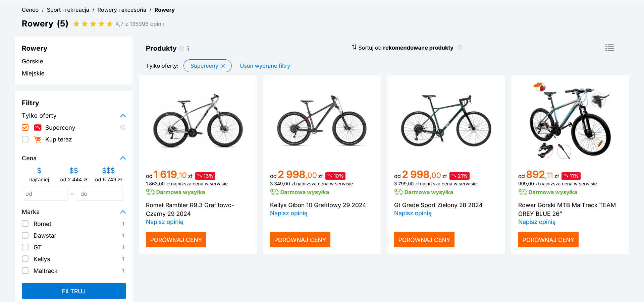This screenshot has width=644, height=302.
Task: Collapse the Tylko oferty filter section
Action: tap(123, 116)
